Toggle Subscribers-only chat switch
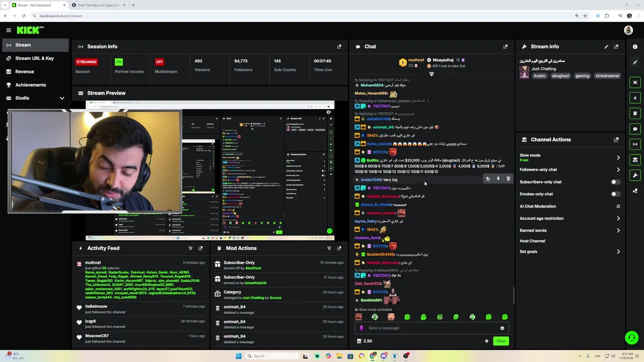 click(615, 182)
